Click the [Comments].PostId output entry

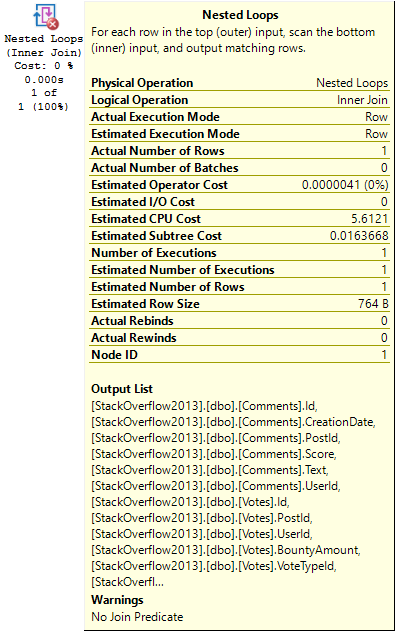click(216, 438)
